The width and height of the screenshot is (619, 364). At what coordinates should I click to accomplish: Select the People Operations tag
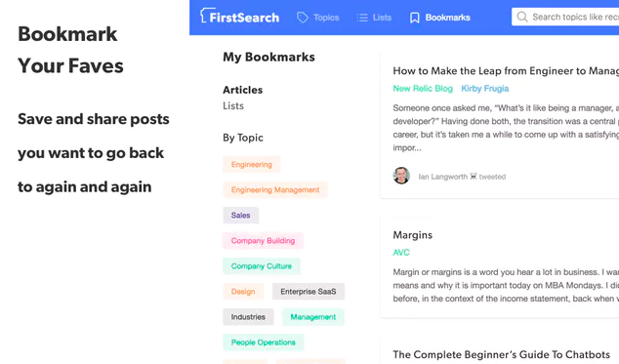point(264,343)
